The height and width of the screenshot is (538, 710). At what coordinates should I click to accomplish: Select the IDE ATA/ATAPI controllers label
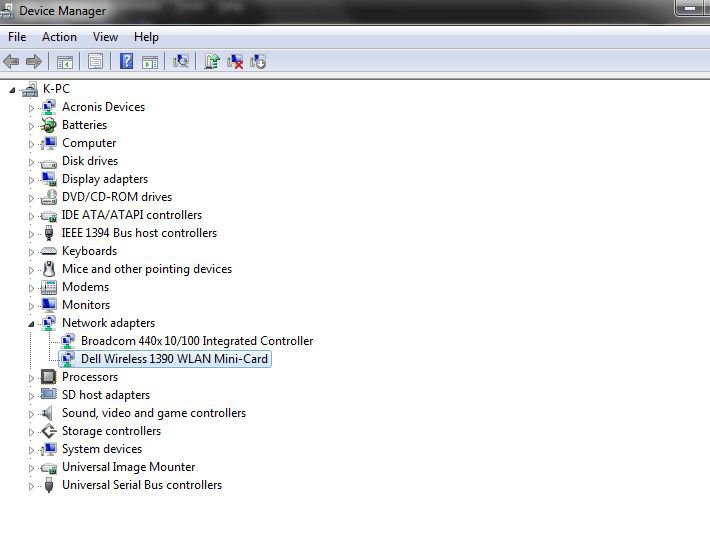click(132, 215)
